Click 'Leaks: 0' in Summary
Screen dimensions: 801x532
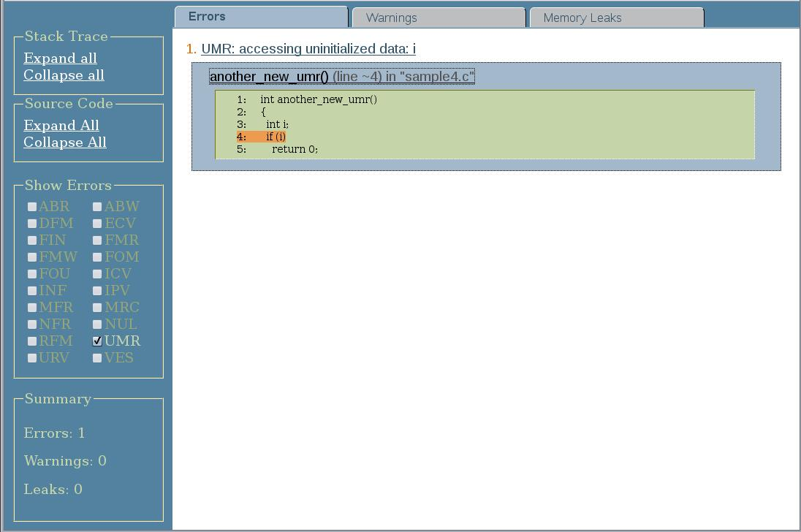(53, 489)
